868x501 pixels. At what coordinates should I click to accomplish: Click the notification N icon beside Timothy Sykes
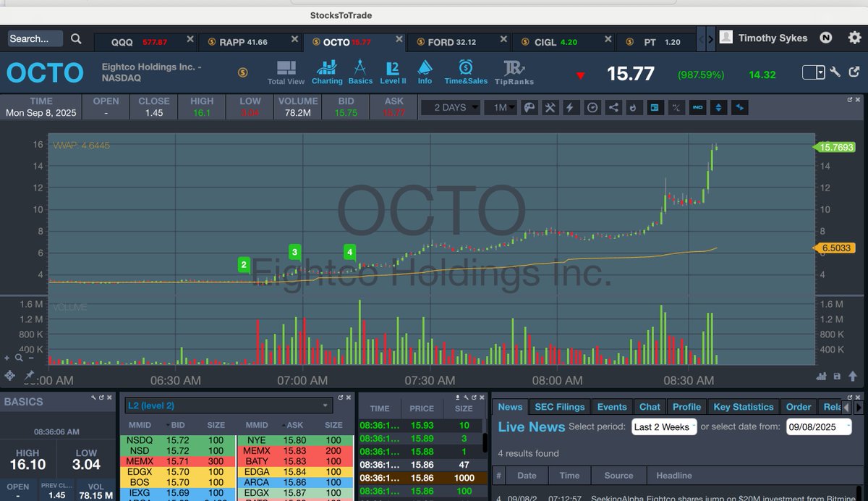click(x=826, y=38)
